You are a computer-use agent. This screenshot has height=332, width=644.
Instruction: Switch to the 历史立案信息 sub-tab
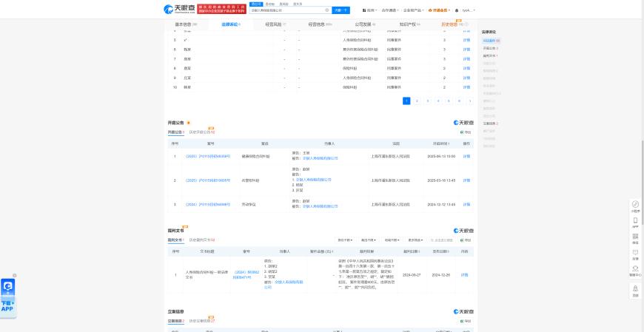tap(201, 321)
